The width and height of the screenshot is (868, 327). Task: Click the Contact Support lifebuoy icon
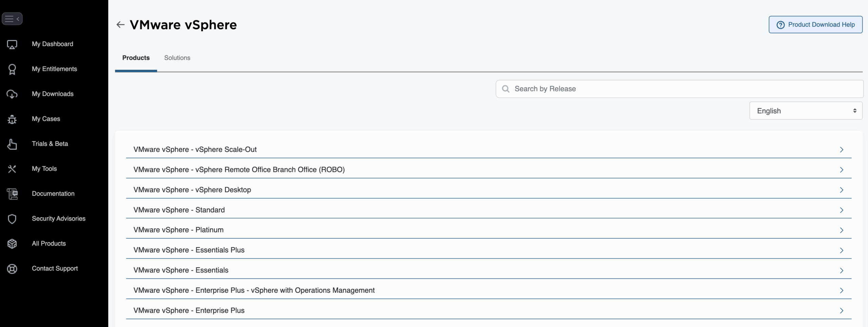12,268
